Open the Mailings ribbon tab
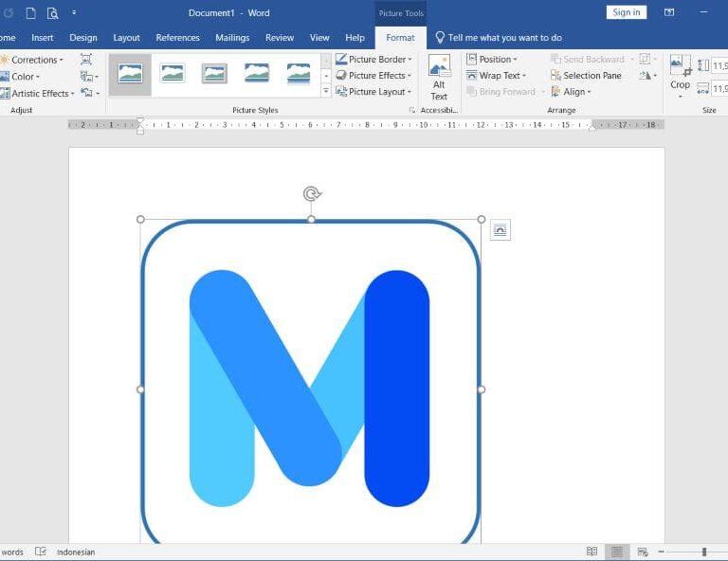The height and width of the screenshot is (561, 728). tap(232, 38)
